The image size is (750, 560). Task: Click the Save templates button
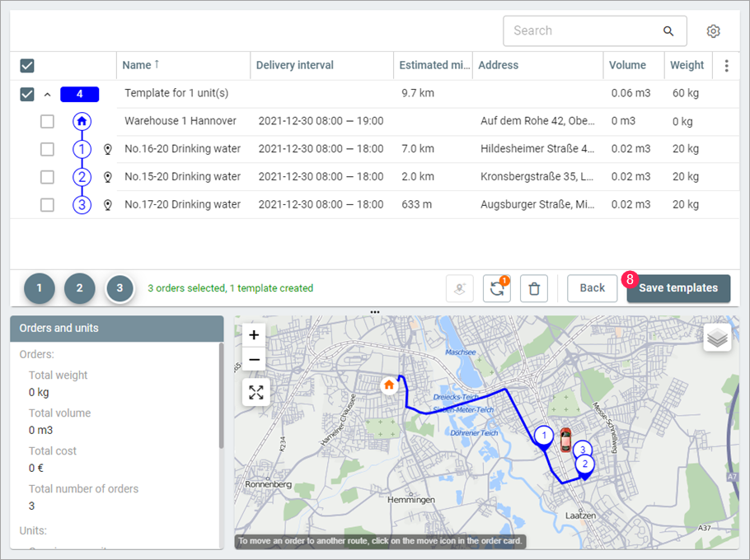click(x=678, y=288)
